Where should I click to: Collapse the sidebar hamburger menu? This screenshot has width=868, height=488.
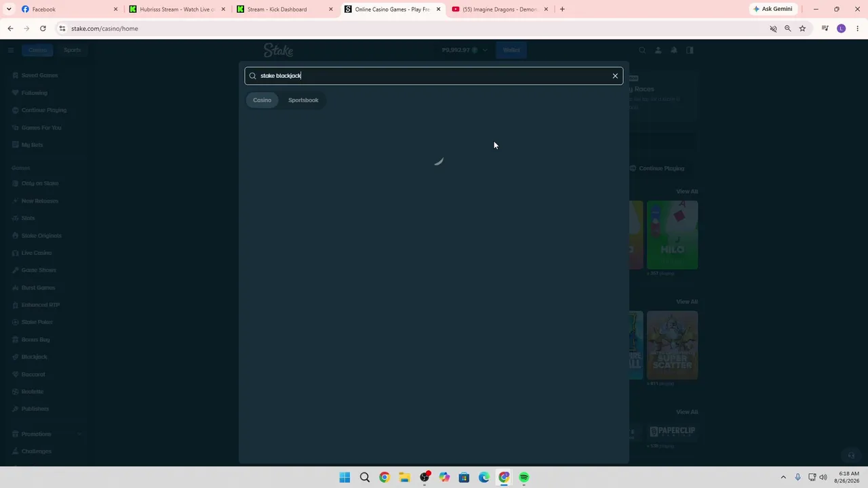coord(11,50)
